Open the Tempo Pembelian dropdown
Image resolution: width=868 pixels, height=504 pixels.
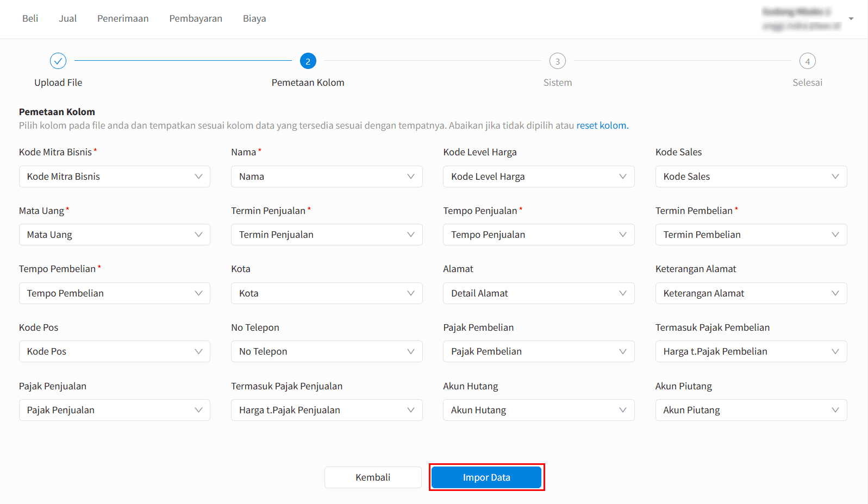click(x=115, y=293)
